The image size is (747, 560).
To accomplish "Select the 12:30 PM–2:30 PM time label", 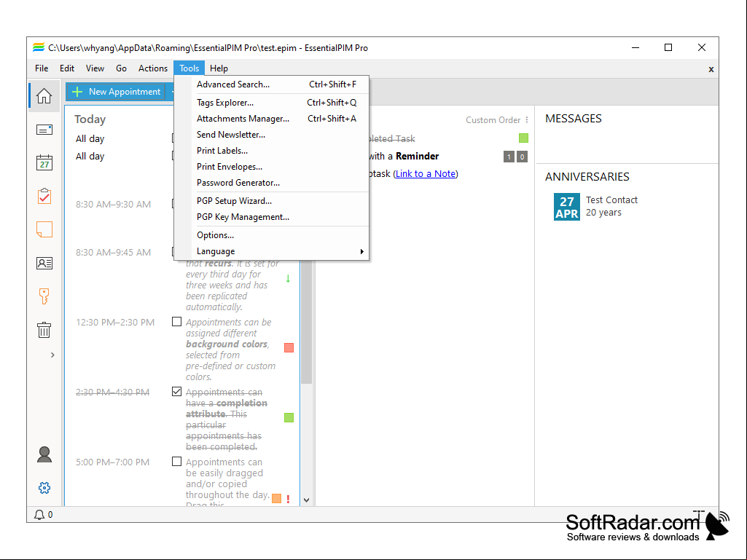I will pyautogui.click(x=115, y=323).
